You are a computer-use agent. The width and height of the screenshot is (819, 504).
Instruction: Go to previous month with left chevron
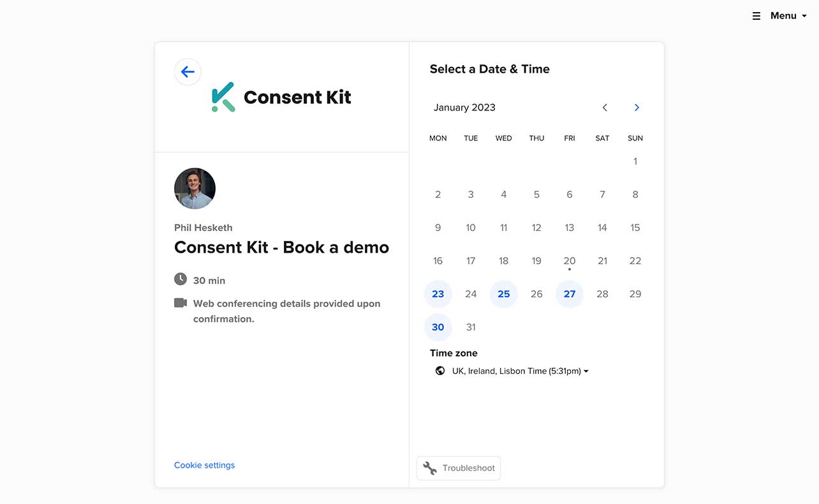point(605,108)
